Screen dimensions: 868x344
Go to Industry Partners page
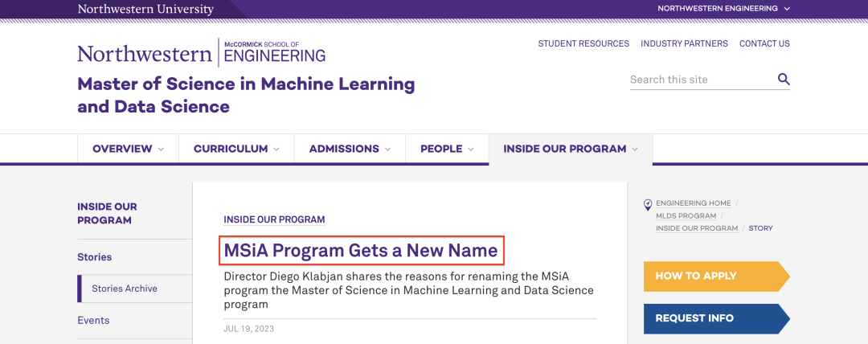coord(684,43)
